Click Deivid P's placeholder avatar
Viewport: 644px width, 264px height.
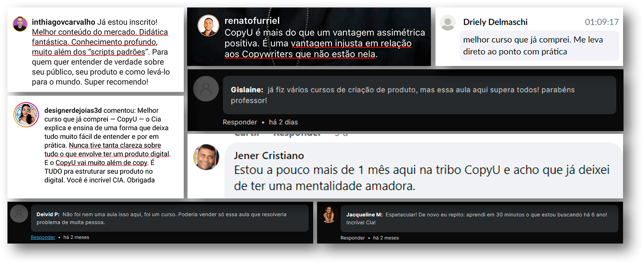pyautogui.click(x=19, y=213)
